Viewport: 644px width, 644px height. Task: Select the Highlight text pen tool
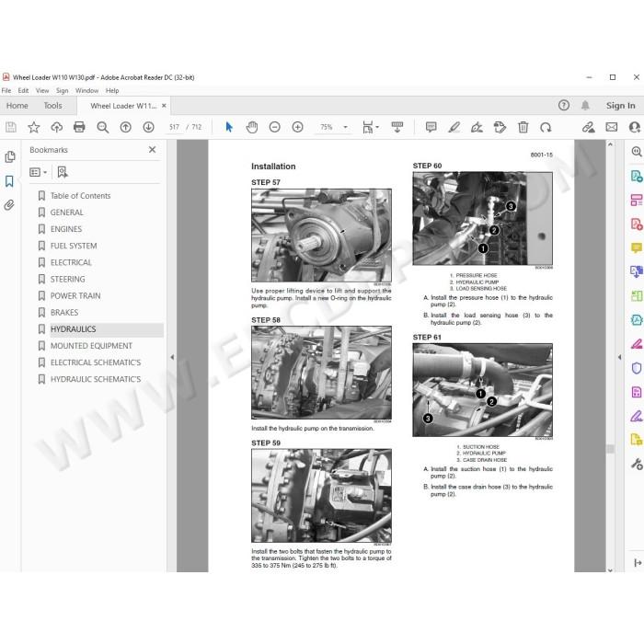tap(454, 127)
